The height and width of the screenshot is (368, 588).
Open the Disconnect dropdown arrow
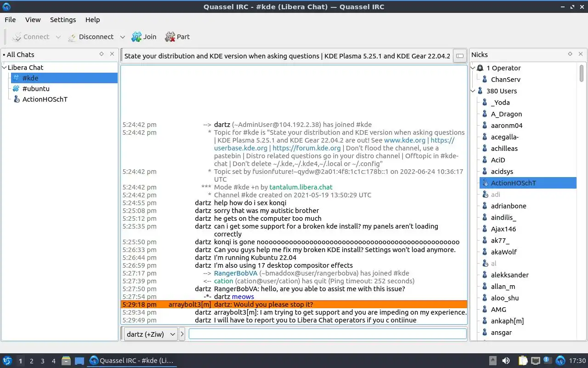pos(122,37)
